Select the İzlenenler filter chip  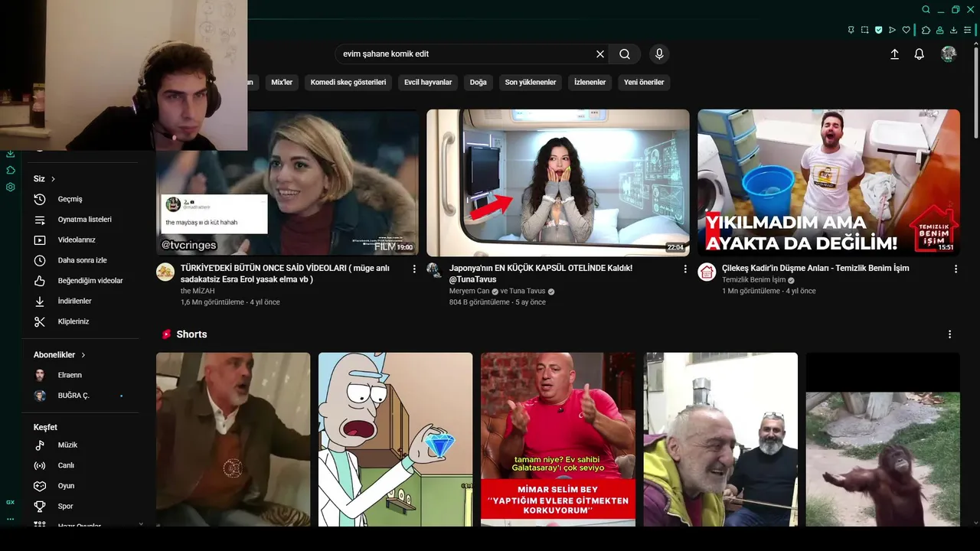pos(590,82)
